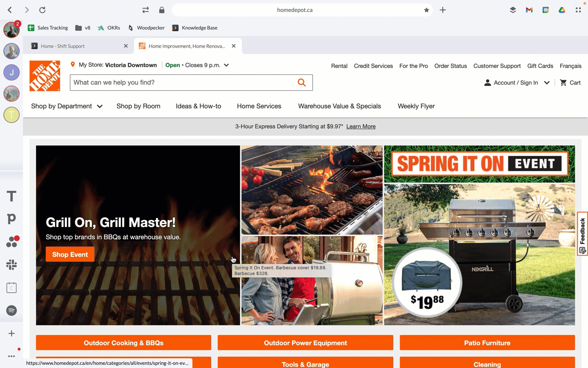Image resolution: width=588 pixels, height=368 pixels.
Task: Click the Shop Event button
Action: [x=70, y=254]
